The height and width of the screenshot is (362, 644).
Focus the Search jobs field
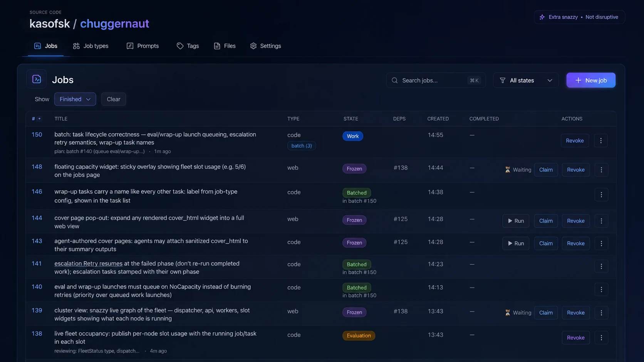(x=436, y=80)
